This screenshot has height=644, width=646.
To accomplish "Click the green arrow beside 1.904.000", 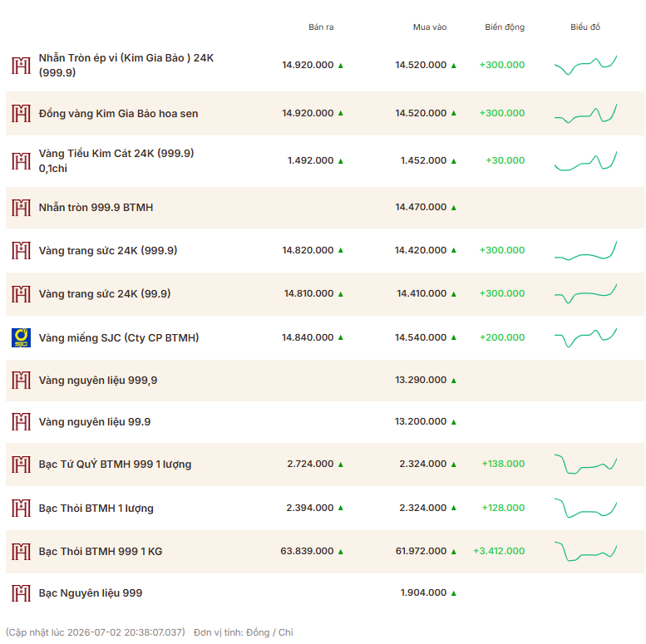I will pos(454,593).
